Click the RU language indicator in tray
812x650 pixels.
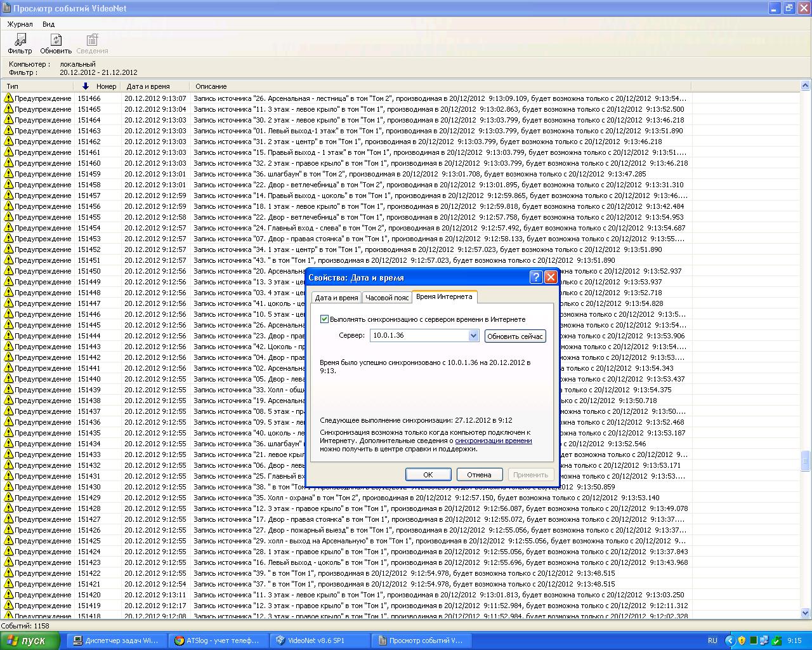[x=712, y=640]
